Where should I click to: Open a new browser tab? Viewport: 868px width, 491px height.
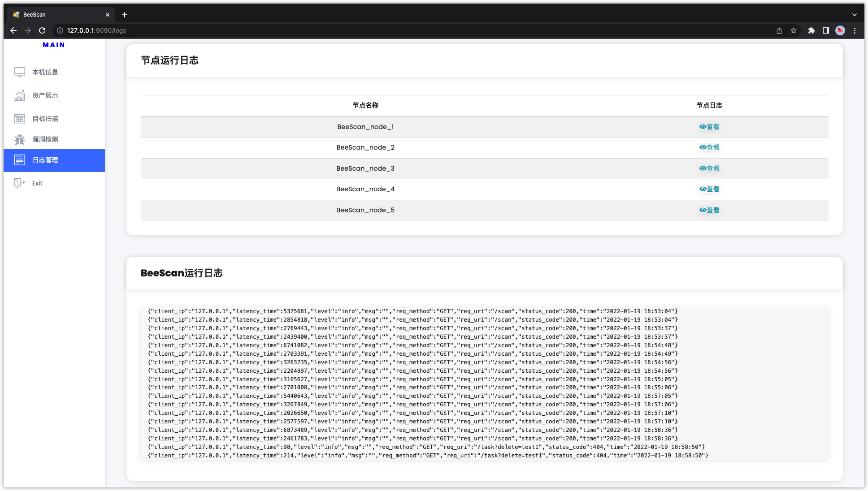125,15
